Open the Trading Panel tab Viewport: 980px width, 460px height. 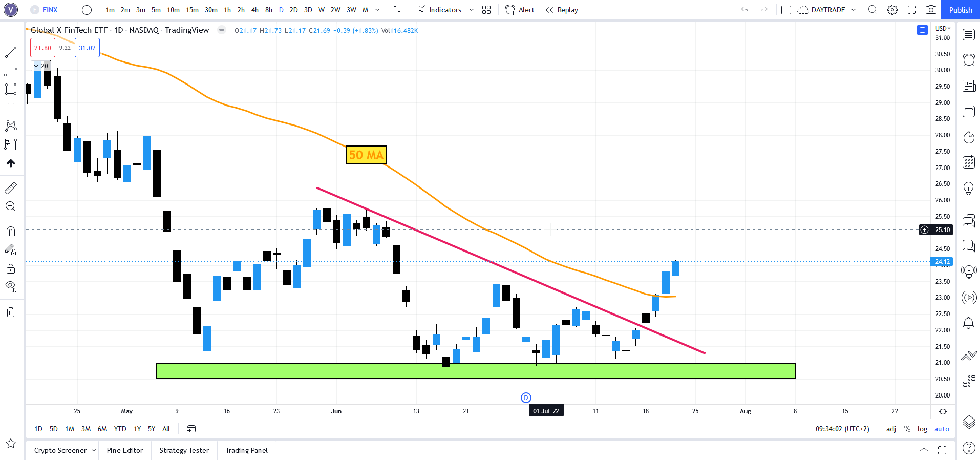[247, 450]
